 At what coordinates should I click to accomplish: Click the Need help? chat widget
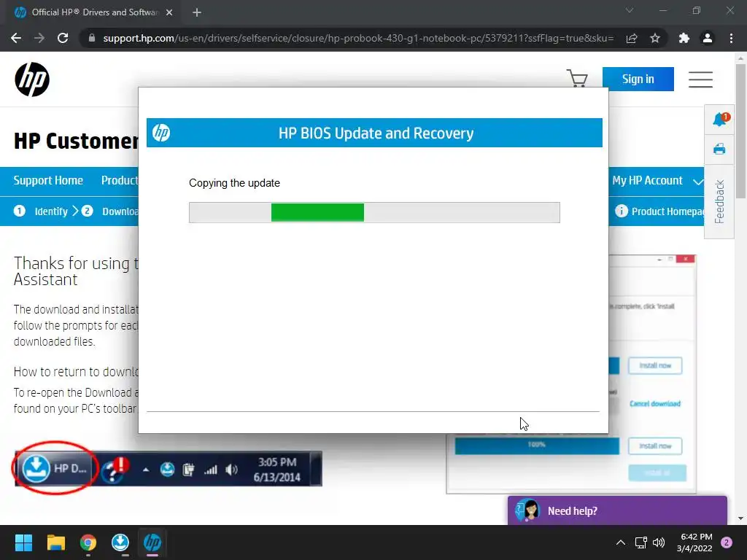[x=617, y=510]
